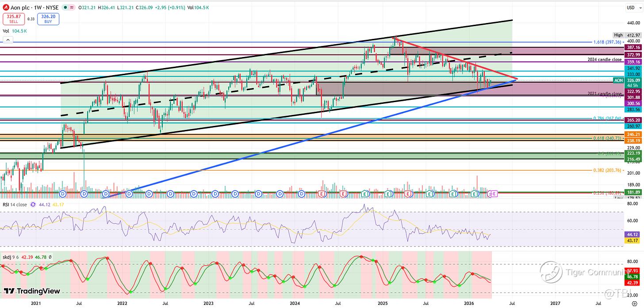This screenshot has width=644, height=308.
Task: Select the 283.56 price label
Action: 632,109
